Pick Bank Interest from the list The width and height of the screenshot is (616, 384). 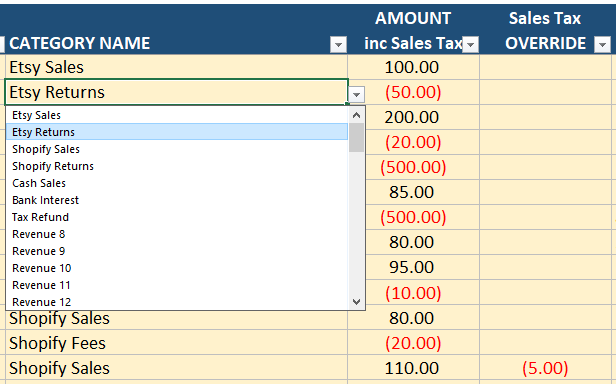point(177,200)
